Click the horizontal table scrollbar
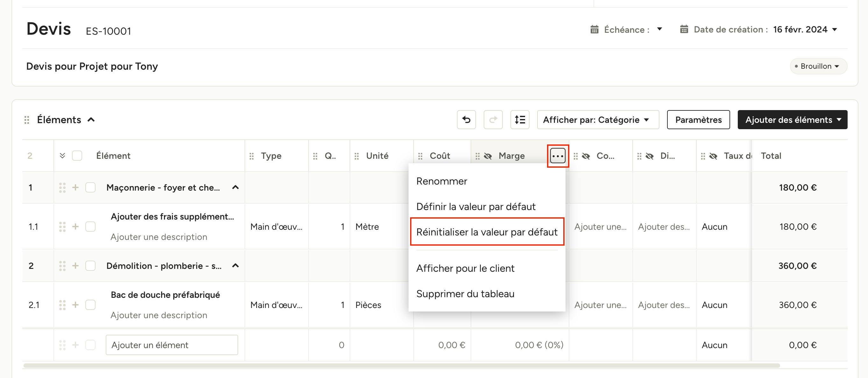 (x=402, y=366)
